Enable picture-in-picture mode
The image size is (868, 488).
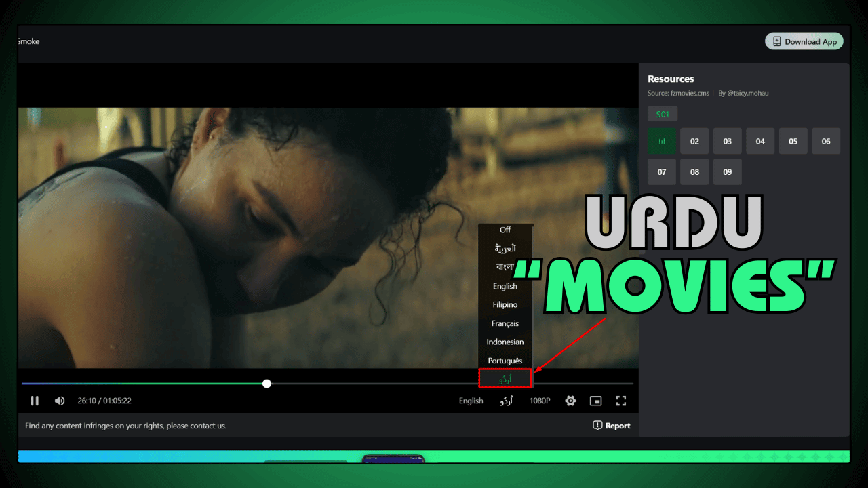tap(595, 401)
